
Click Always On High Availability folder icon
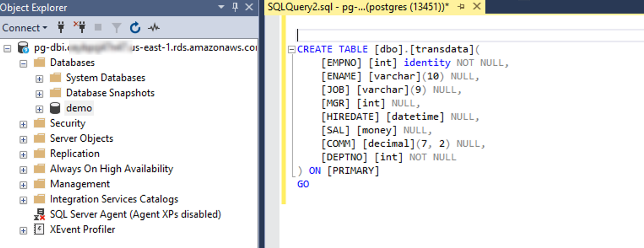pyautogui.click(x=39, y=169)
